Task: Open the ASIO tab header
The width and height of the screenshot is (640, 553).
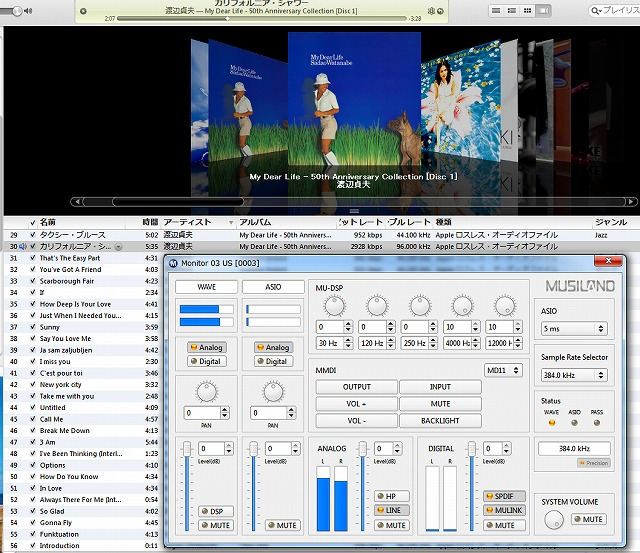Action: pyautogui.click(x=273, y=287)
